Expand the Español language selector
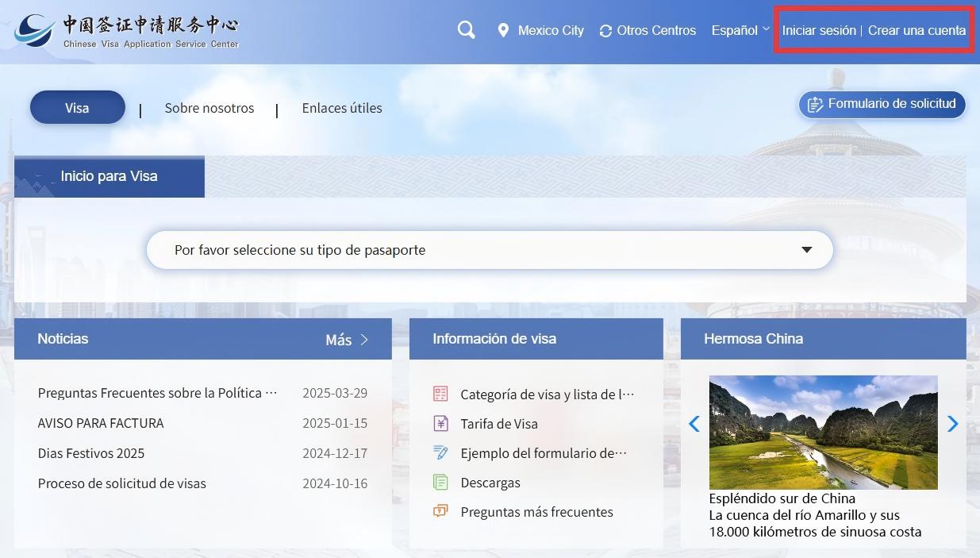Image resolution: width=980 pixels, height=558 pixels. tap(740, 30)
